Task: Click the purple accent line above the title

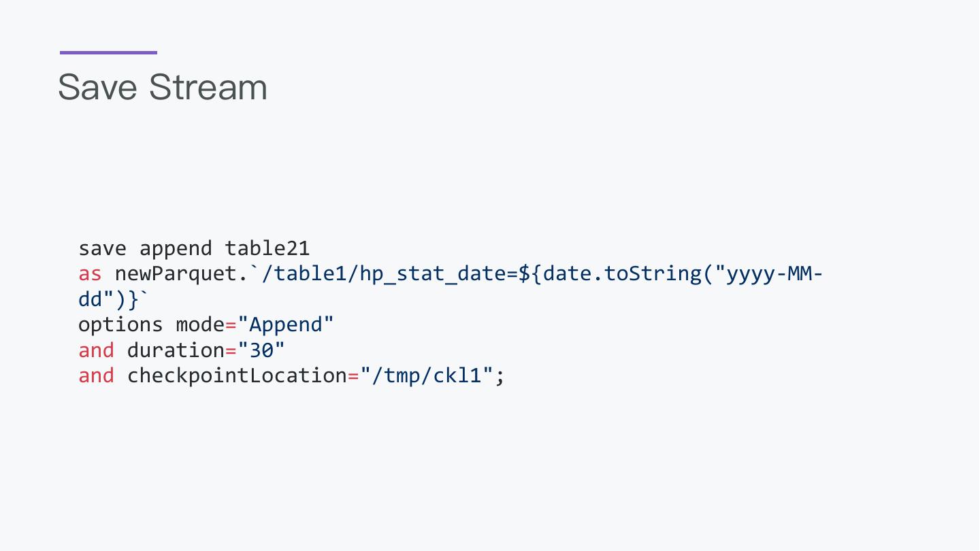Action: [108, 52]
